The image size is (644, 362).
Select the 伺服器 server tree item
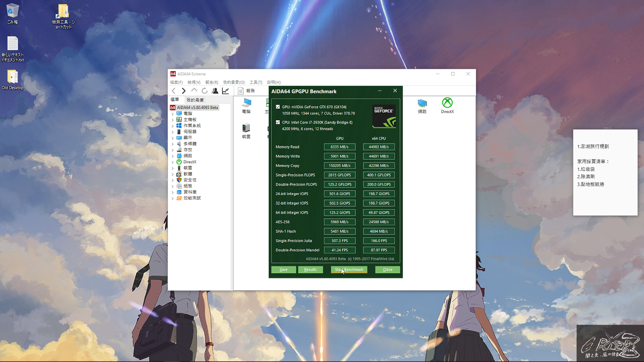(190, 132)
